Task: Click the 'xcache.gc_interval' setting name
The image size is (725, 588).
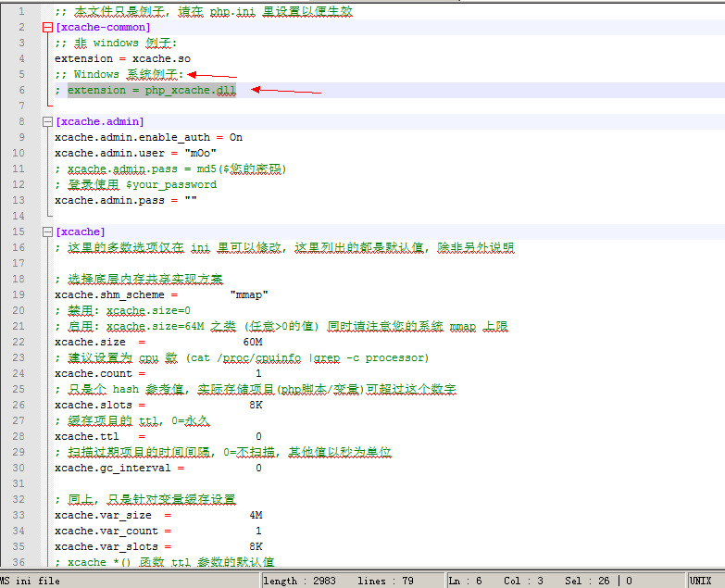Action: pos(113,468)
